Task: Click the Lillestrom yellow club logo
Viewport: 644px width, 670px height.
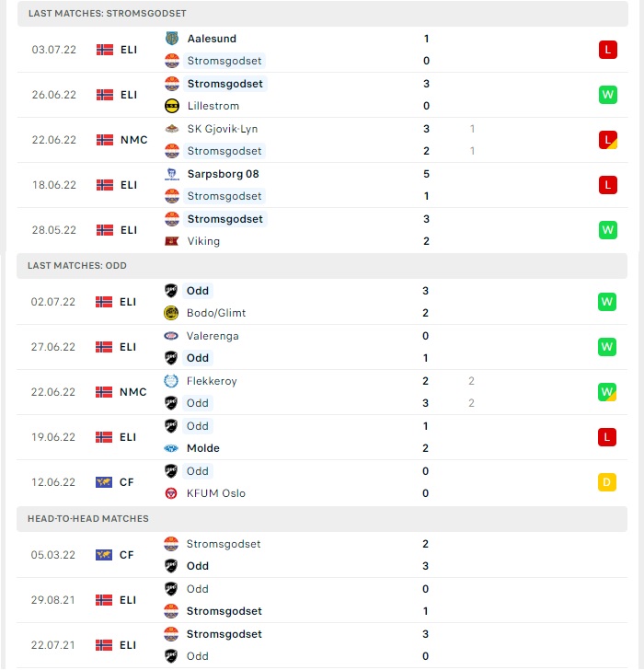Action: click(x=172, y=106)
